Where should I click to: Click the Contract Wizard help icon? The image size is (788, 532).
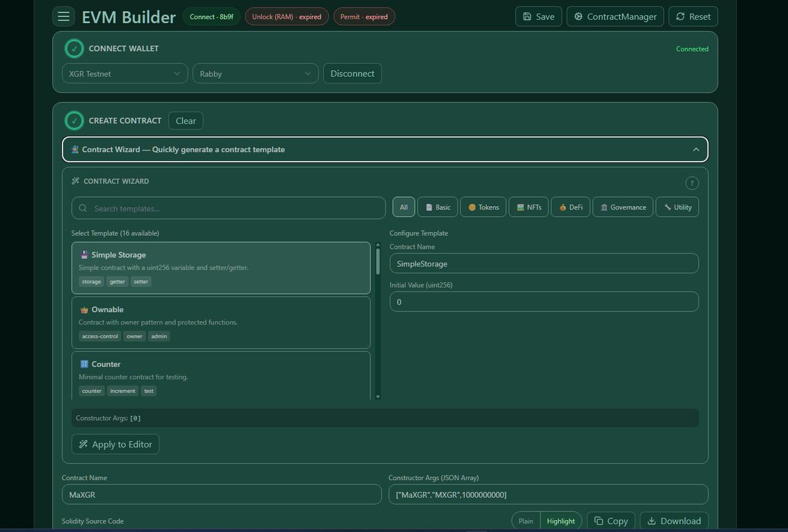click(691, 183)
